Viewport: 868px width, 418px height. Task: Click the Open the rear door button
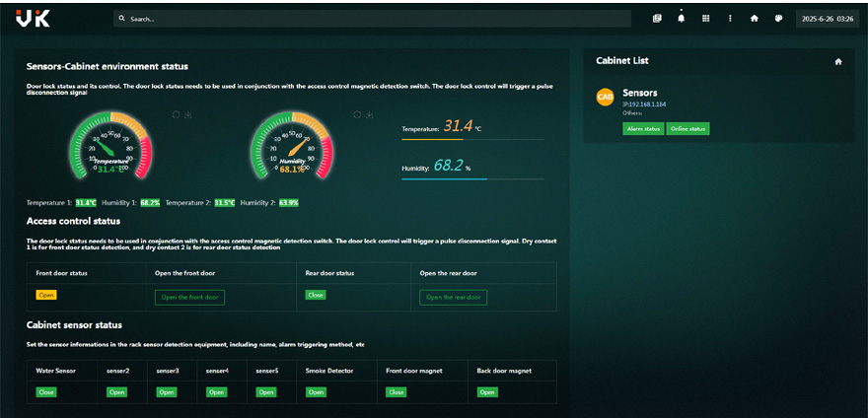[x=453, y=297]
